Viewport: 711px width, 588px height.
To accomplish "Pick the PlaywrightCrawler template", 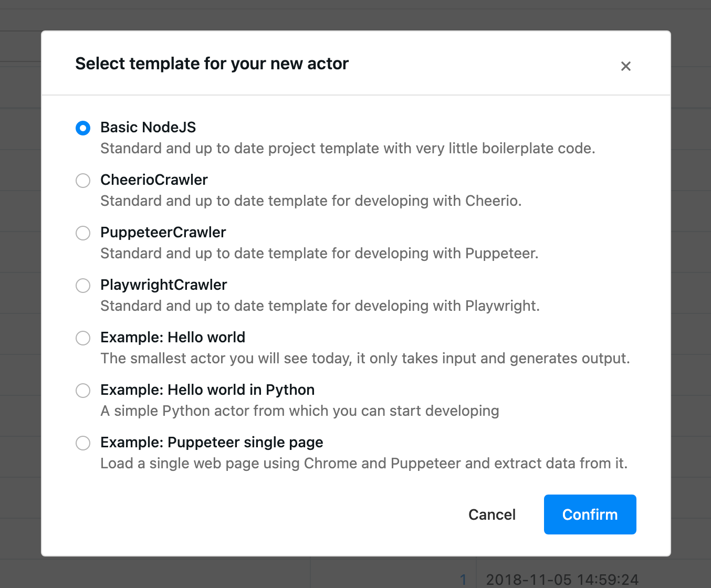I will (82, 285).
